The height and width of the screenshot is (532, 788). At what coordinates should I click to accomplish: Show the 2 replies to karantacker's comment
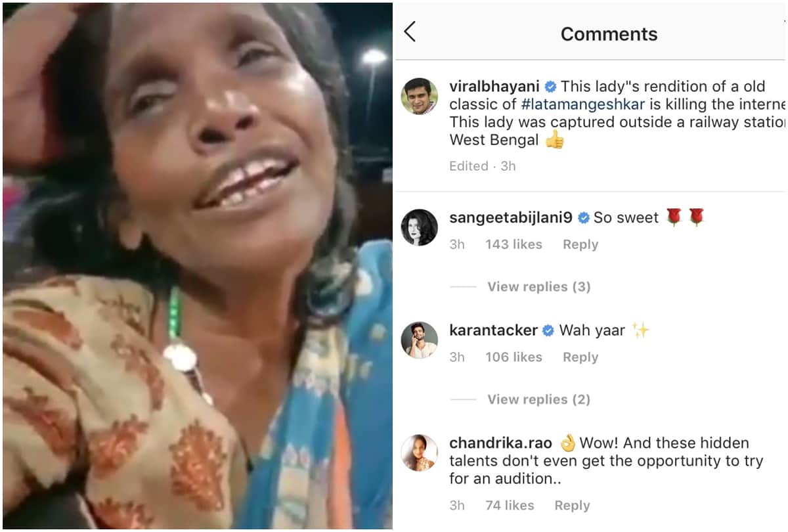(538, 399)
